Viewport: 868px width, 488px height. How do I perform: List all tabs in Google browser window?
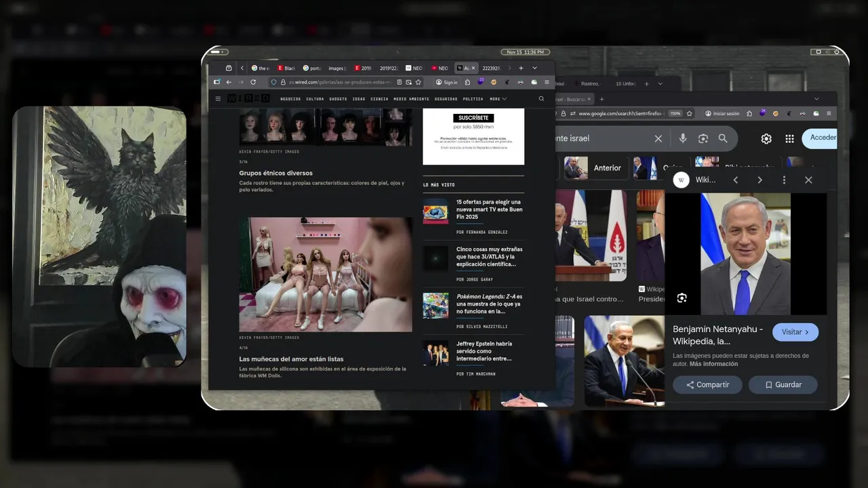pos(816,99)
